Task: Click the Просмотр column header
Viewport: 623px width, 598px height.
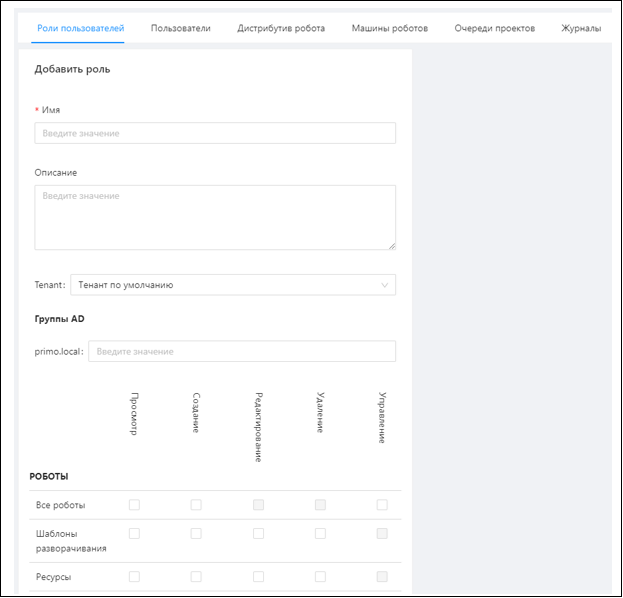Action: (x=134, y=414)
